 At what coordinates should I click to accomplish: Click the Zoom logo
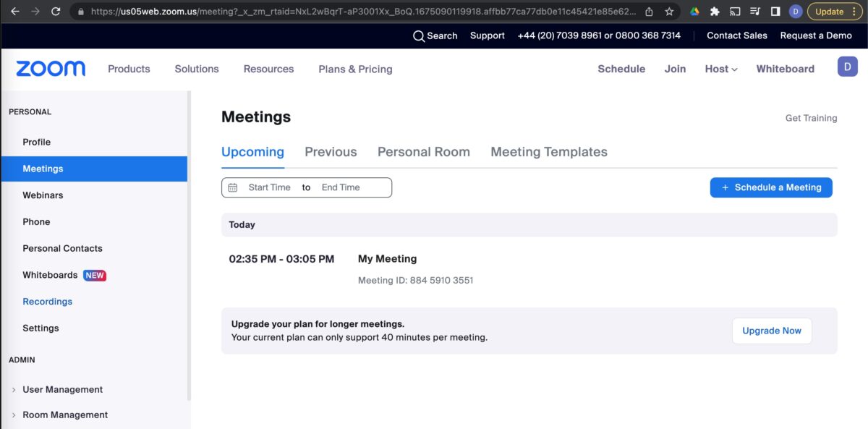click(x=51, y=69)
